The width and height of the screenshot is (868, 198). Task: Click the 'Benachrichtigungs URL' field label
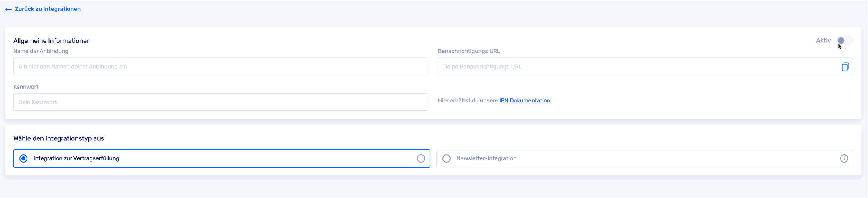point(469,51)
